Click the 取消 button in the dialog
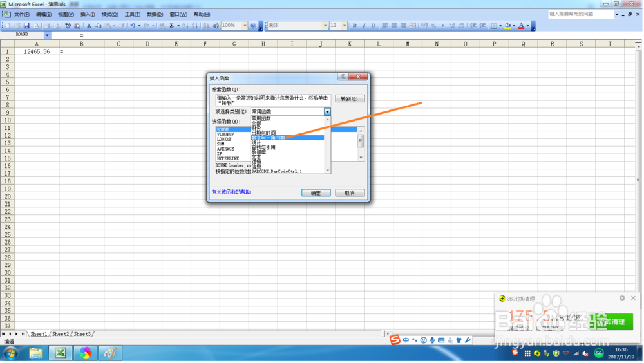 click(x=350, y=194)
